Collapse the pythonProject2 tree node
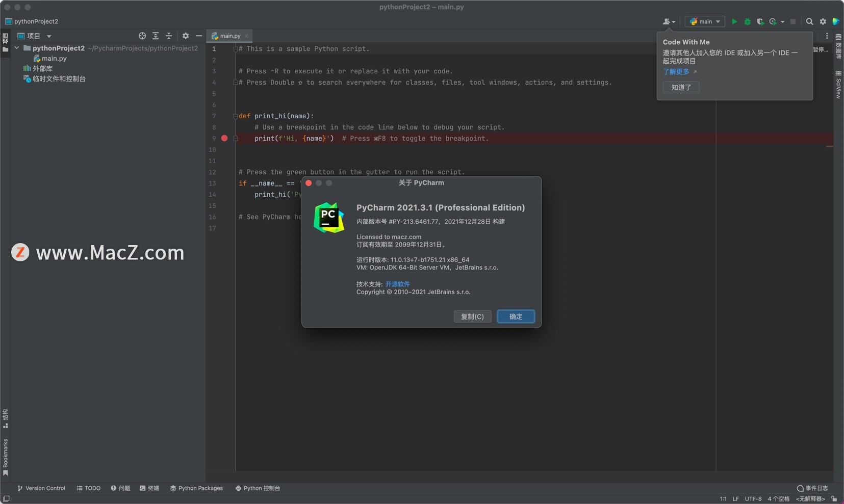 17,48
